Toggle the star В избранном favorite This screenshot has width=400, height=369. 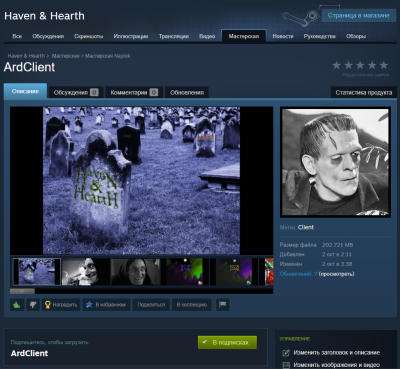pyautogui.click(x=106, y=304)
